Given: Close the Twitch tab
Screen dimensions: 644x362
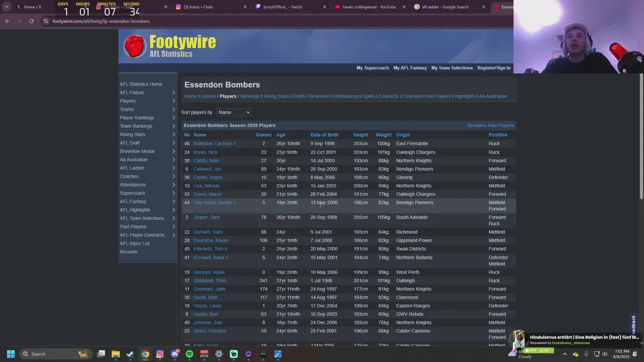Looking at the screenshot, I should coord(325,7).
